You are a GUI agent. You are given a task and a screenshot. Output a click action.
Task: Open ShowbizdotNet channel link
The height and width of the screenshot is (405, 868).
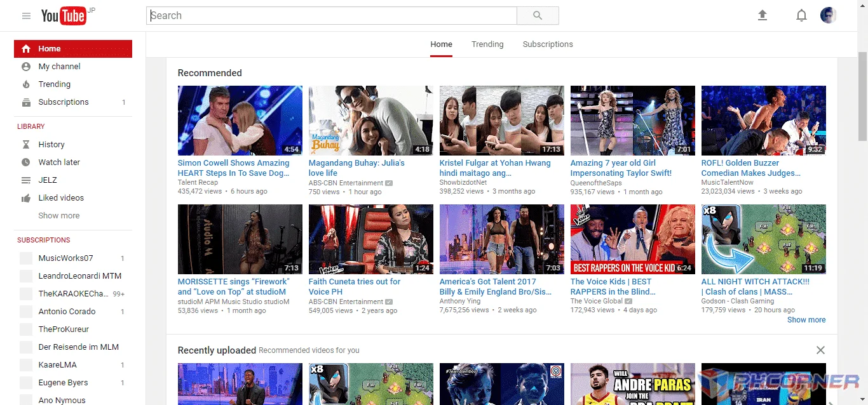click(463, 183)
